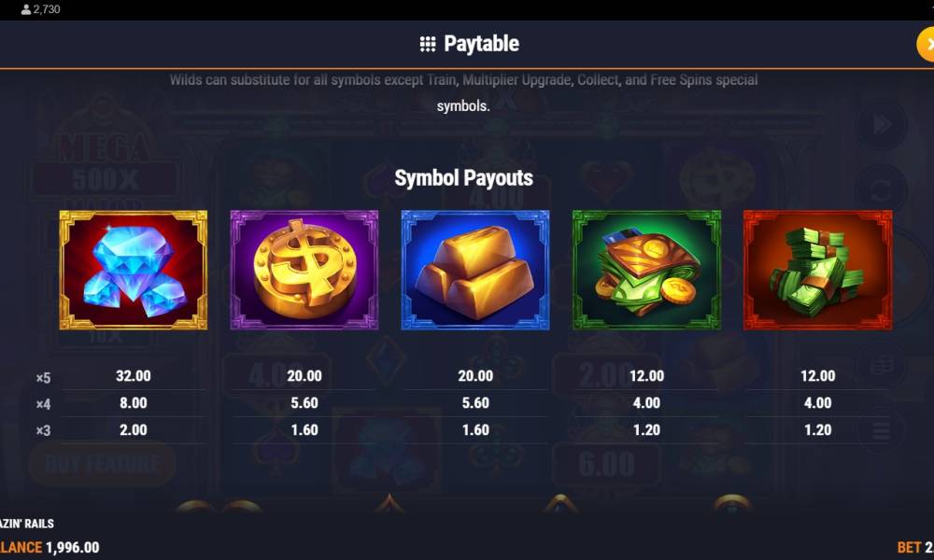Click the Paytable grid icon

(428, 44)
